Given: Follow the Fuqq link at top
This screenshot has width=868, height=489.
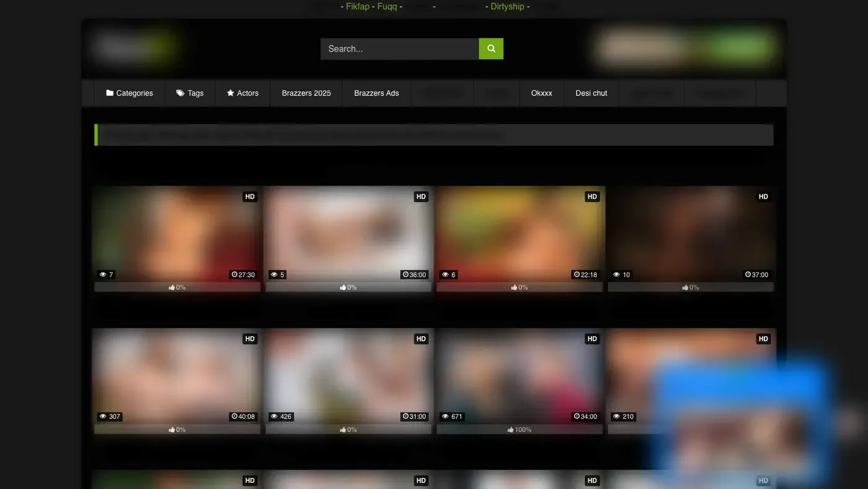Looking at the screenshot, I should point(387,6).
